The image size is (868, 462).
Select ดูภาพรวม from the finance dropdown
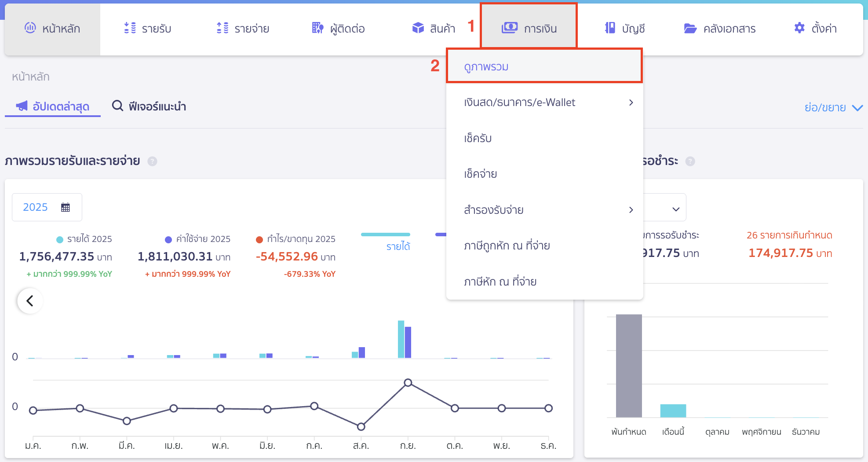tap(544, 66)
